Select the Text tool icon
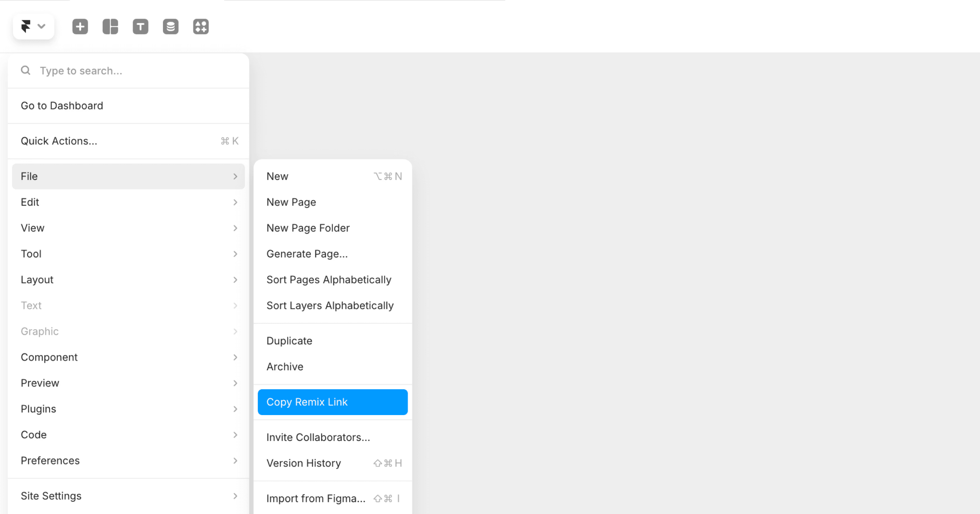The image size is (980, 514). coord(140,26)
